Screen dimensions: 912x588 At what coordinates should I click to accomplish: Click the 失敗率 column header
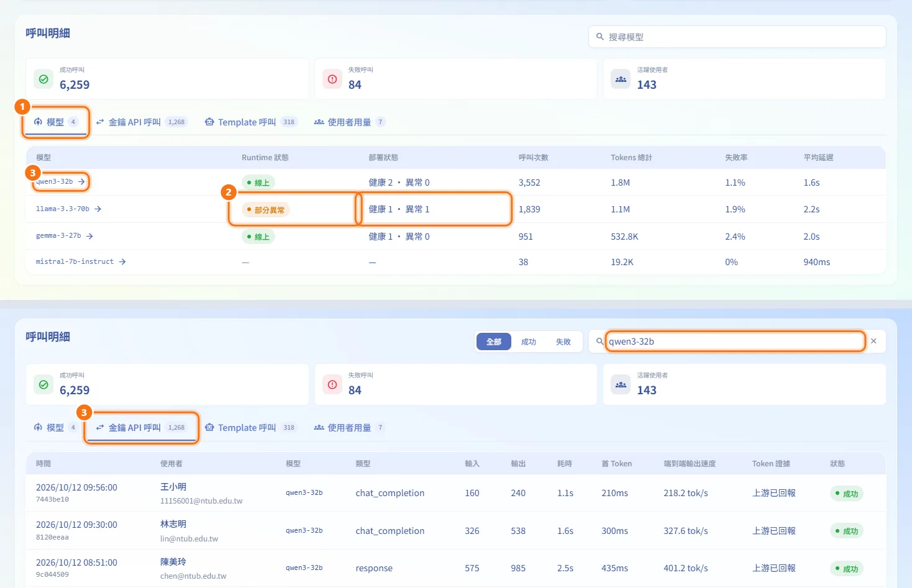point(736,158)
